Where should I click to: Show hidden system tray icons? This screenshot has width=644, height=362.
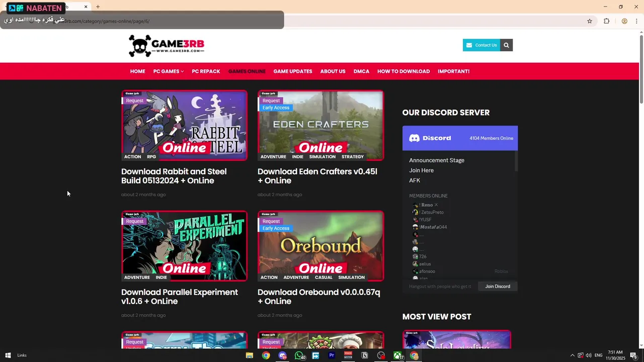[x=572, y=355]
